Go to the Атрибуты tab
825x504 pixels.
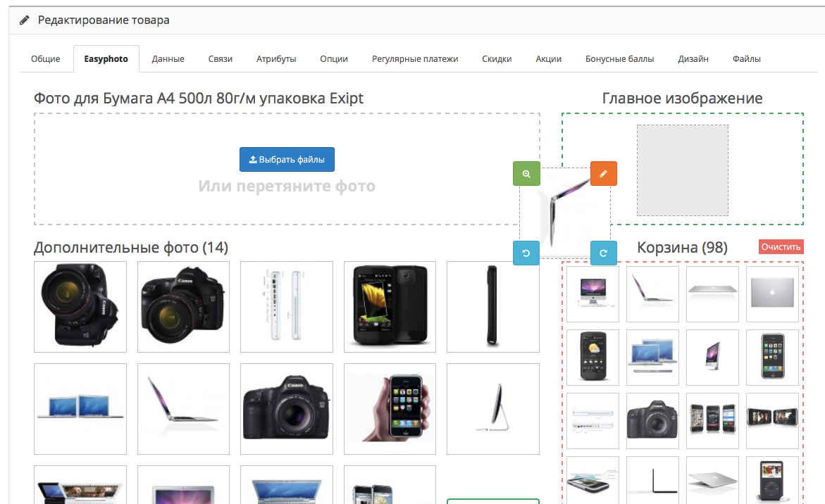click(276, 59)
